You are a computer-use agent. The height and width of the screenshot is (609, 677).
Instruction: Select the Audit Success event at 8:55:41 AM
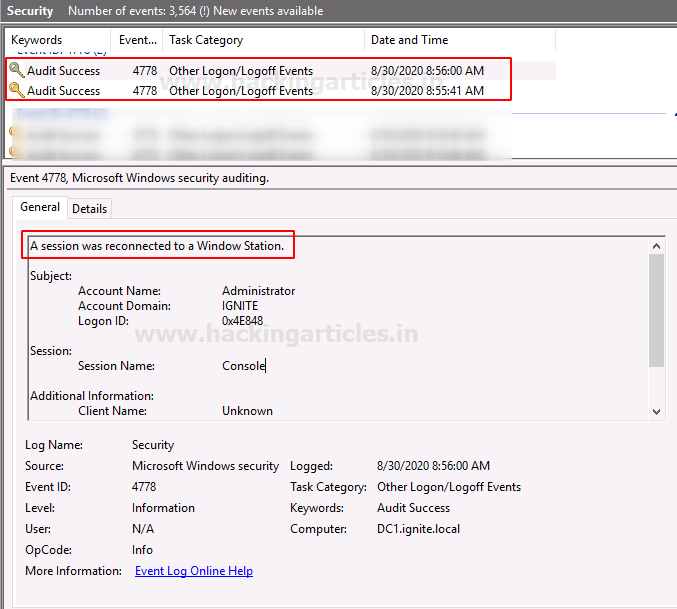pos(281,91)
